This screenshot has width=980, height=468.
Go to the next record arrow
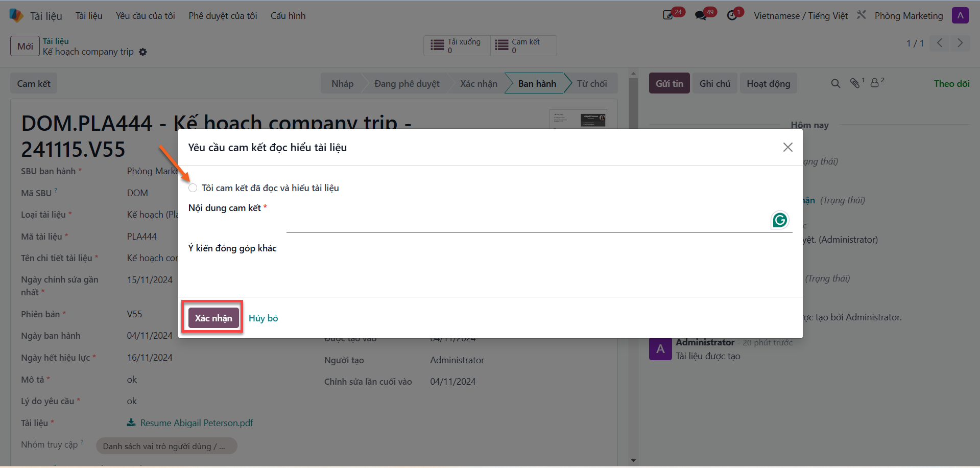click(960, 43)
